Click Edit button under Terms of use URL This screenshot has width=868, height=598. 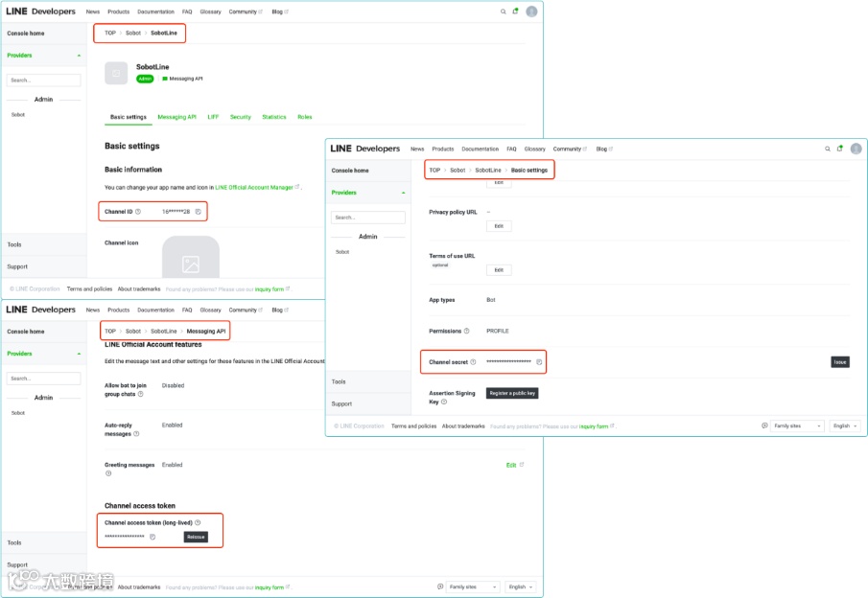499,270
